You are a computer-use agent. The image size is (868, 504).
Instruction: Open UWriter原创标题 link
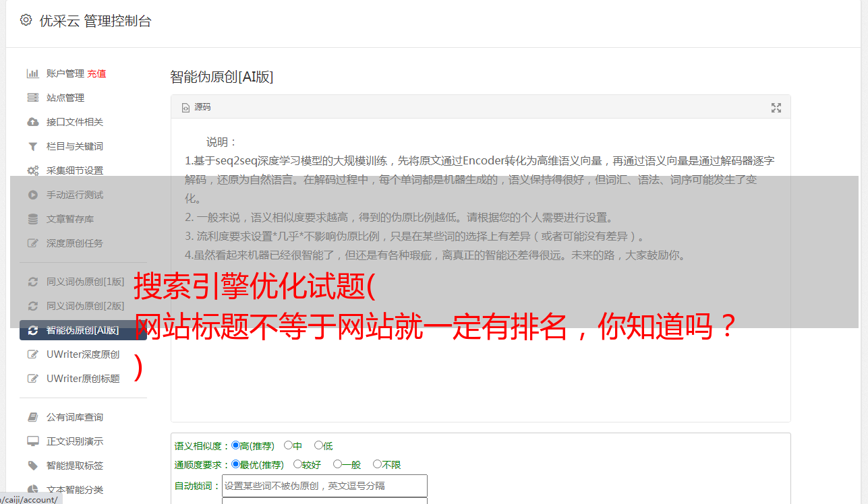coord(83,379)
